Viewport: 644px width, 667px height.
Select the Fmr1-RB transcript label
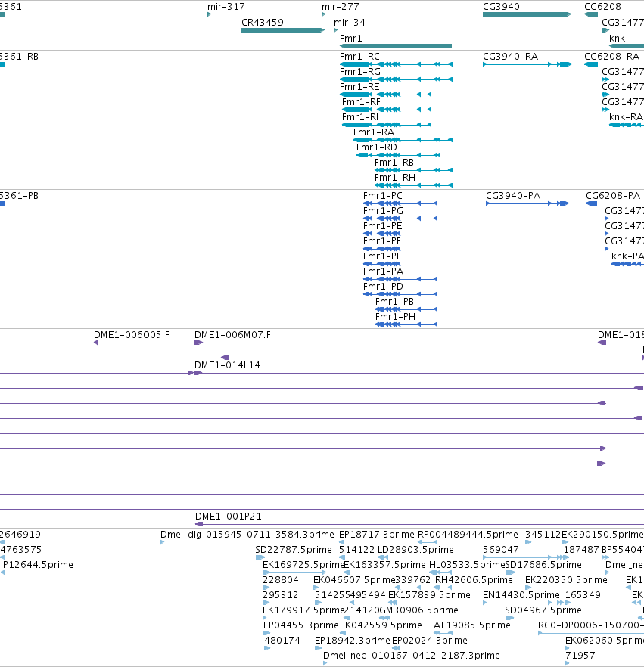(x=394, y=163)
